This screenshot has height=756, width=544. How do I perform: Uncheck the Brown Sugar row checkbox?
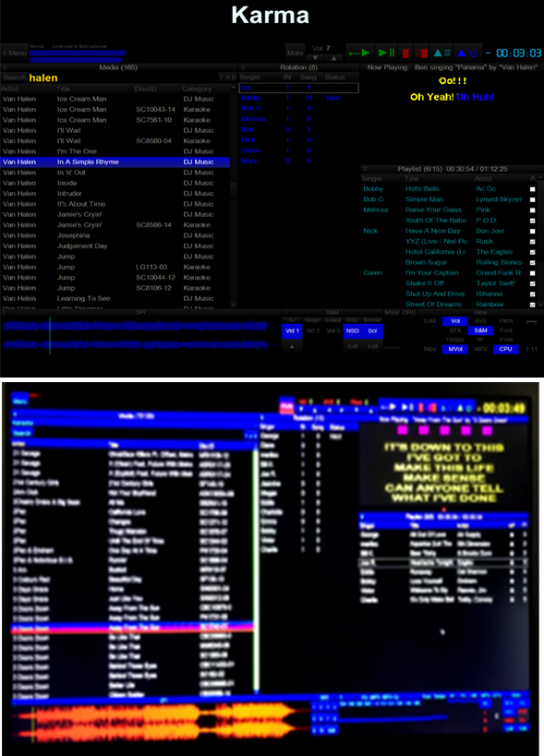[532, 263]
